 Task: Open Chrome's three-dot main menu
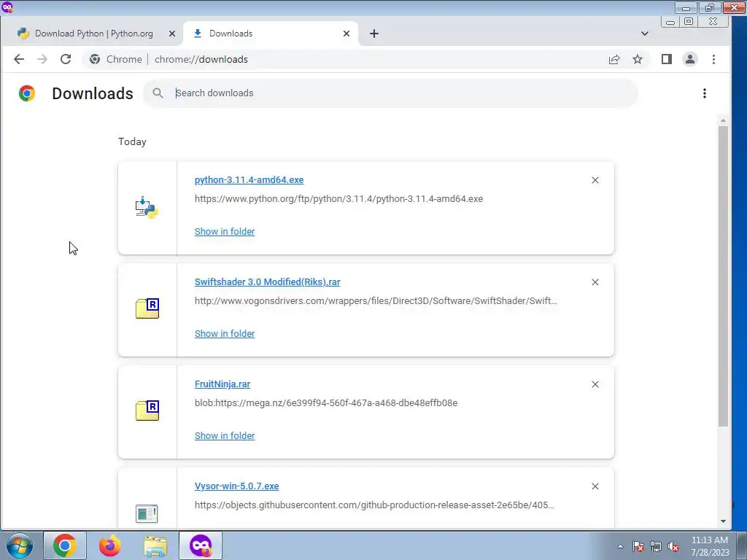713,59
